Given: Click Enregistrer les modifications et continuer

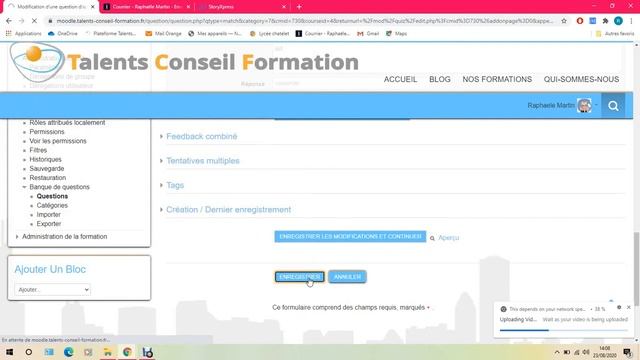Looking at the screenshot, I should 350,236.
